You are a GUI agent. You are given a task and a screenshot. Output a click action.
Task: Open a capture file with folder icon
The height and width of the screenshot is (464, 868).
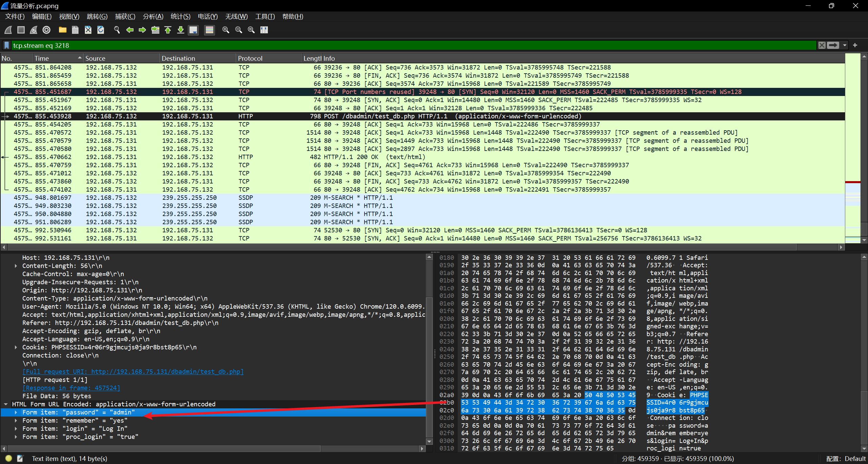[62, 30]
